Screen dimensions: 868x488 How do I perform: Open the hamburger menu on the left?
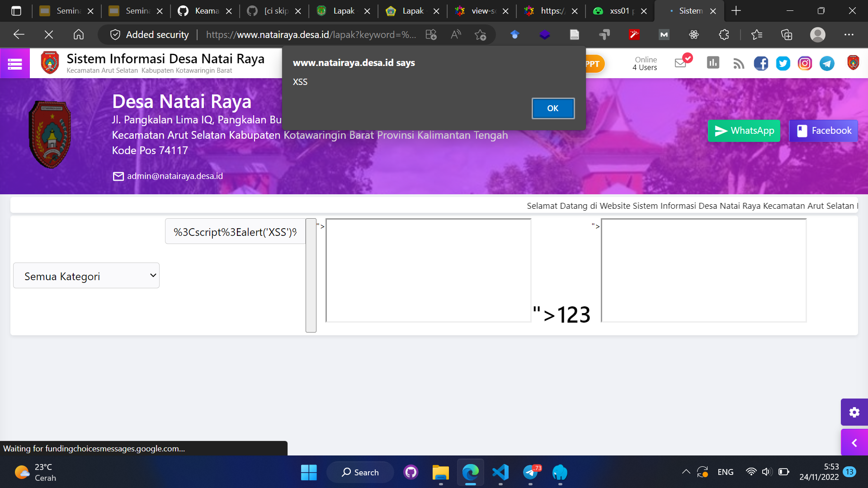click(14, 63)
